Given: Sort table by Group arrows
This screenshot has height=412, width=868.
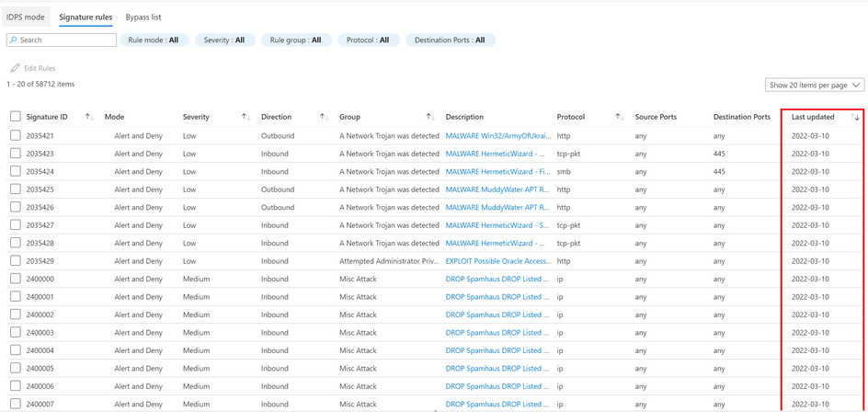Looking at the screenshot, I should pos(430,117).
